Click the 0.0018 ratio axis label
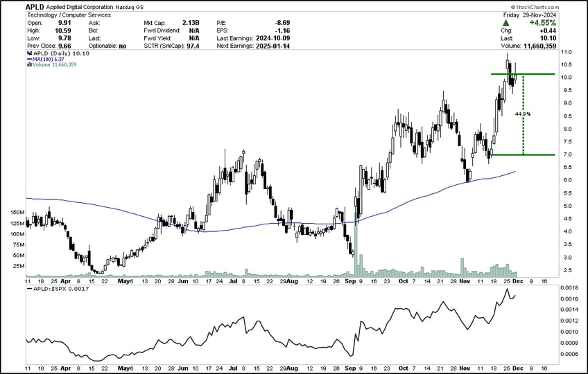The image size is (588, 374). coord(570,288)
